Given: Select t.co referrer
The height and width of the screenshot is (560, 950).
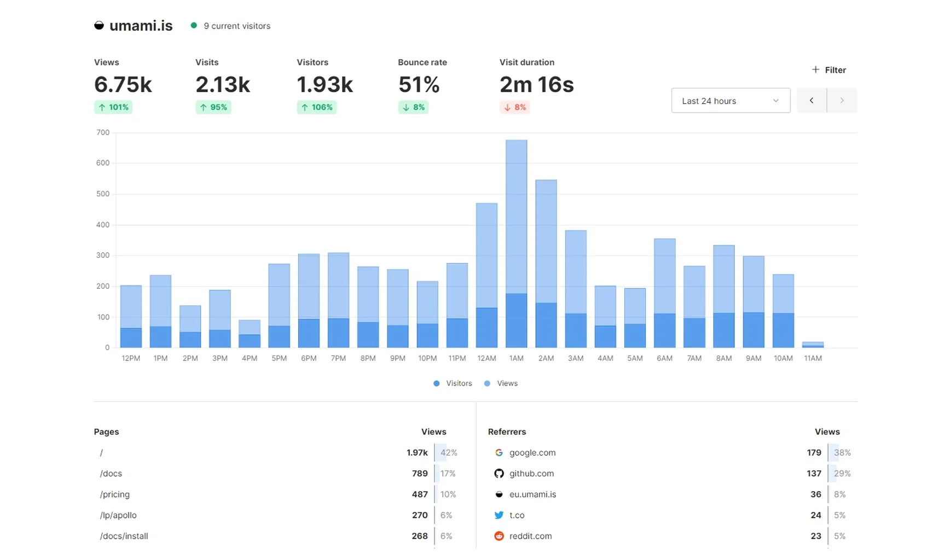Looking at the screenshot, I should pyautogui.click(x=517, y=515).
